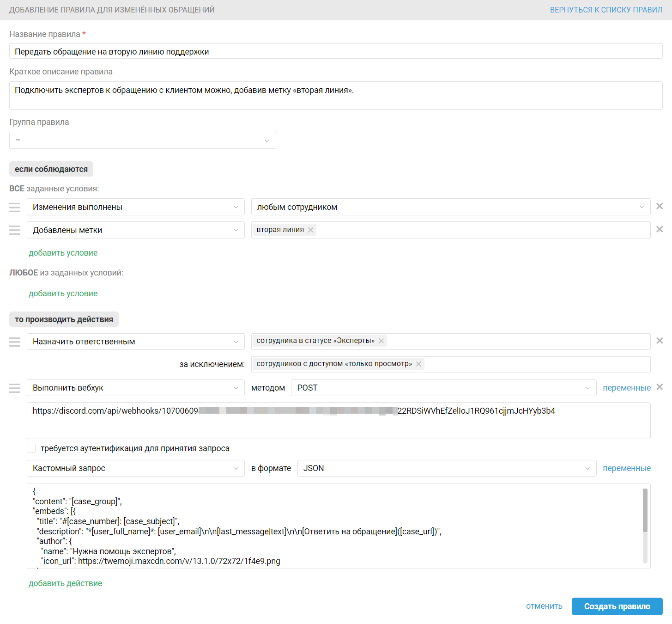Click the 'отменить' link

click(544, 606)
